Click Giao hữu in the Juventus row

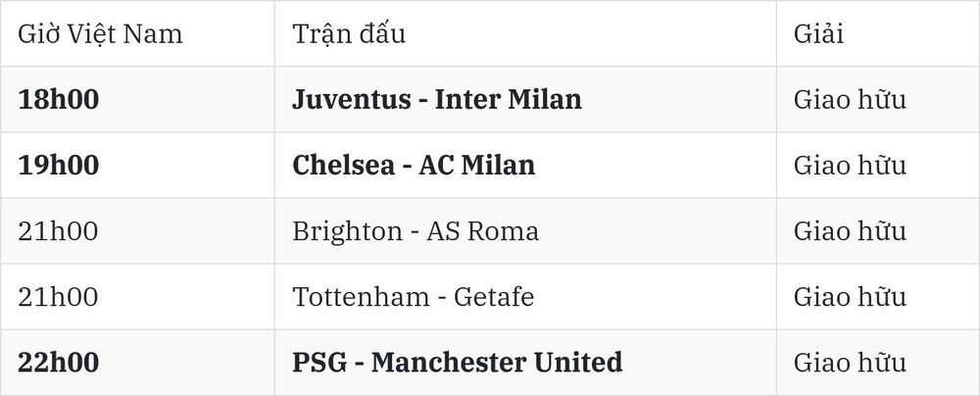click(x=850, y=99)
